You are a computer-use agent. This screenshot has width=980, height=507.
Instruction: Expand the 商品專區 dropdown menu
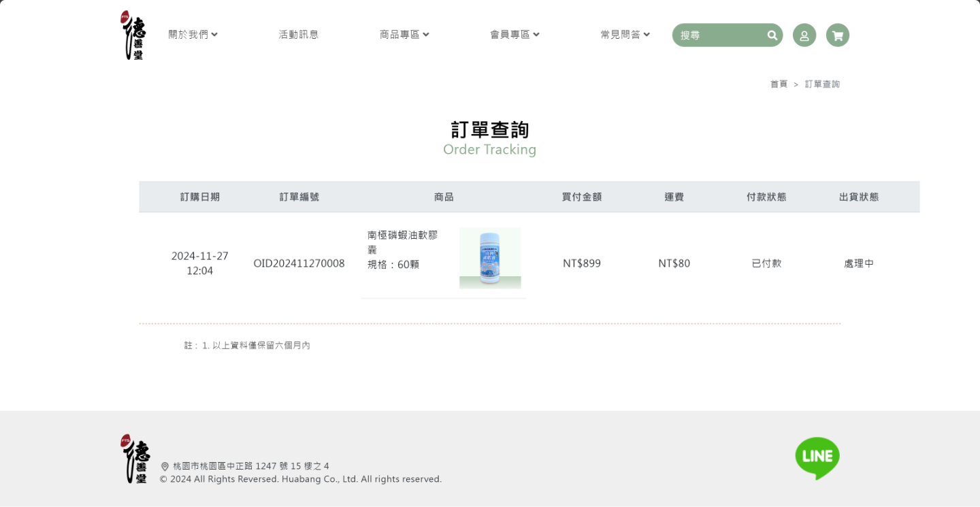(404, 35)
